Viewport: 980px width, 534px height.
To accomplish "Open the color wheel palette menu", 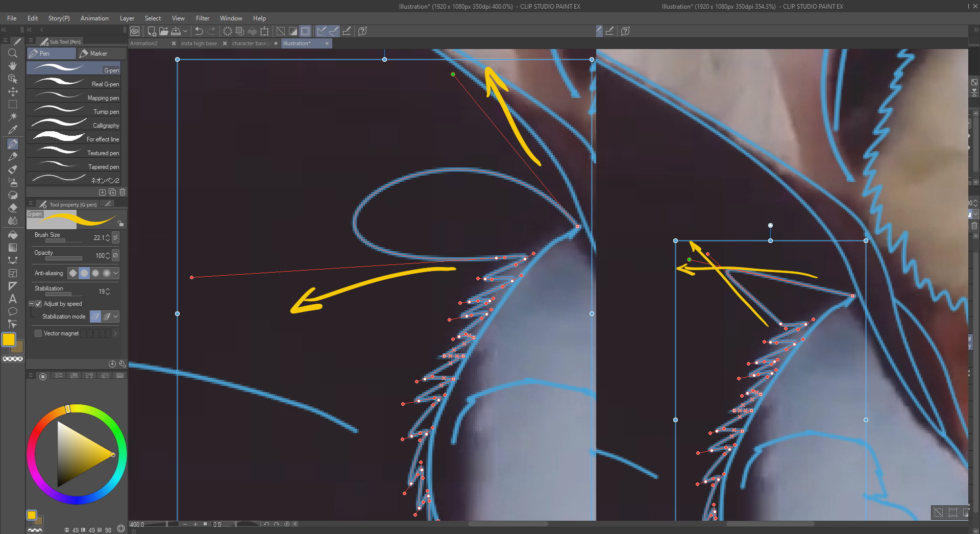I will coord(31,375).
